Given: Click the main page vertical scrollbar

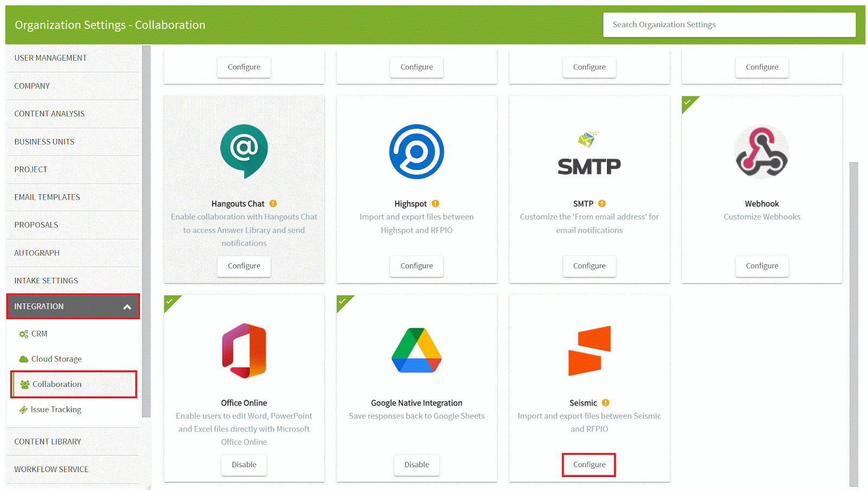Looking at the screenshot, I should pyautogui.click(x=854, y=324).
